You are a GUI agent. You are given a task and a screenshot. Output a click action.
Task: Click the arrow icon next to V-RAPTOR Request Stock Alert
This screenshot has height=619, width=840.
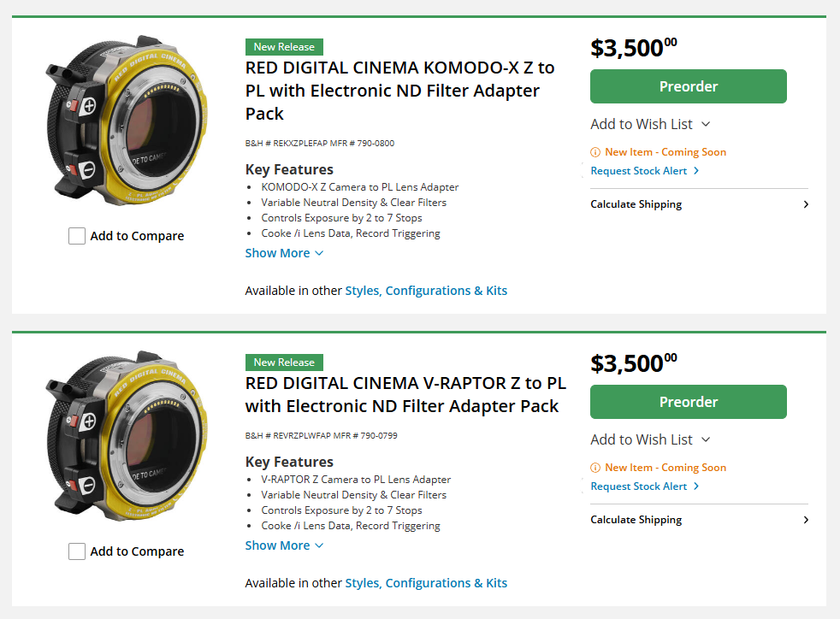(x=696, y=486)
